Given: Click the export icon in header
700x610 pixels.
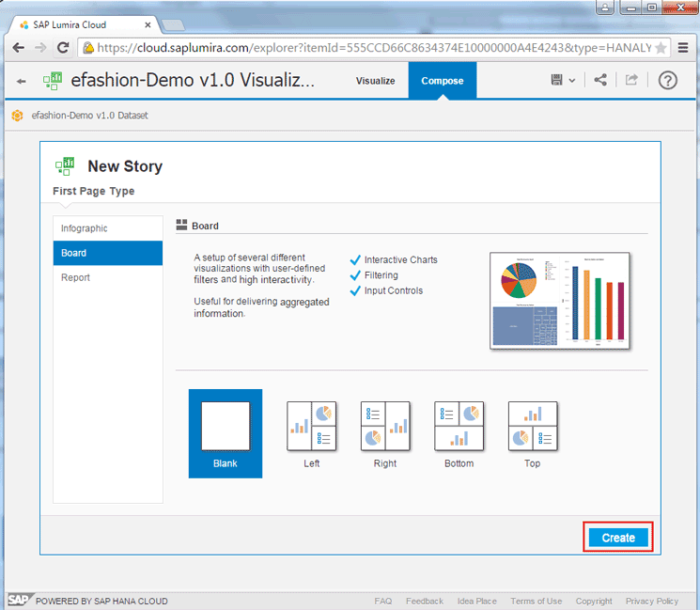Looking at the screenshot, I should coord(631,80).
